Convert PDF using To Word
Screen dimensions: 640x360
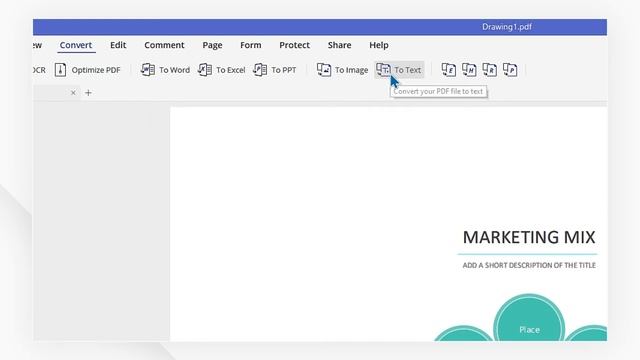pos(165,70)
